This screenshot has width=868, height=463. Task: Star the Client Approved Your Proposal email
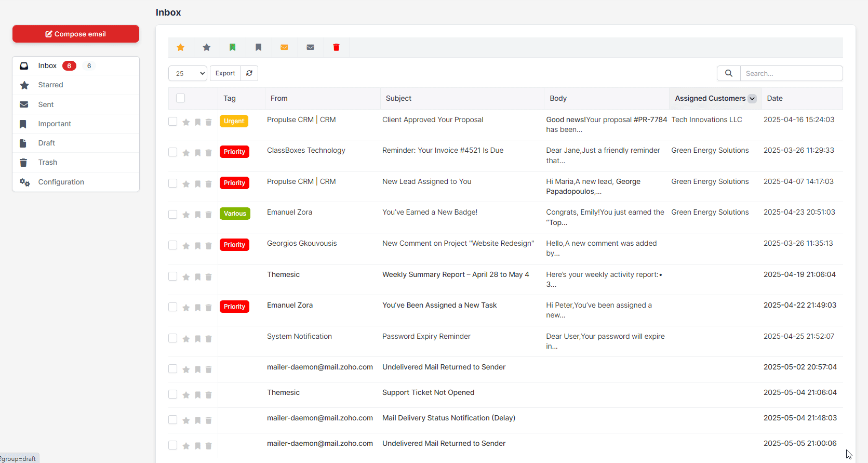186,122
